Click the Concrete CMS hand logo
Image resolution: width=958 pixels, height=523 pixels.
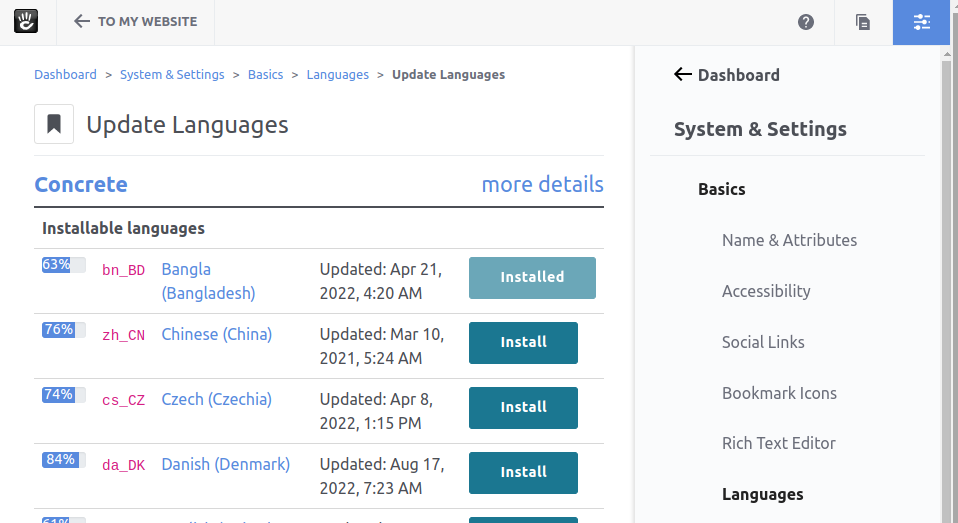click(x=26, y=21)
